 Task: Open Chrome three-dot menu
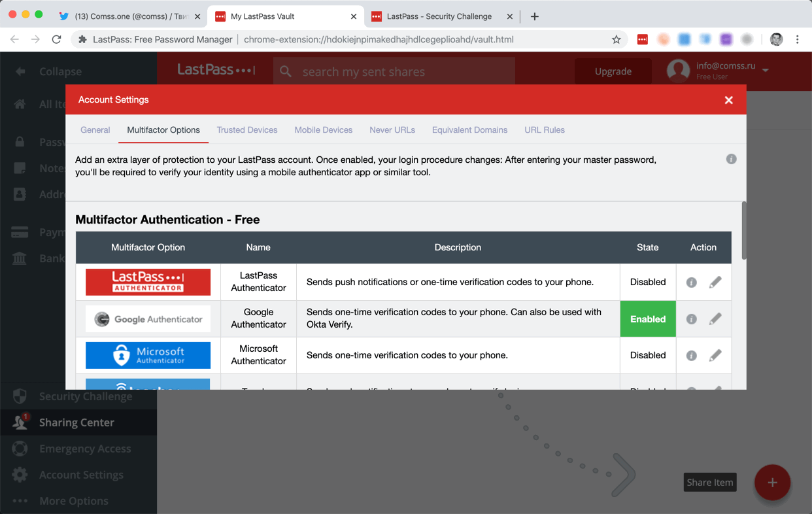(x=798, y=39)
